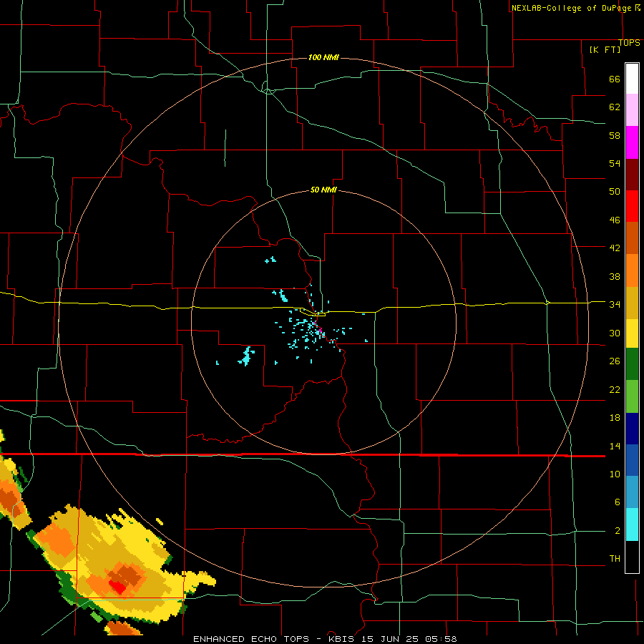
Task: Select the 50 NMI range ring label
Action: pos(323,190)
